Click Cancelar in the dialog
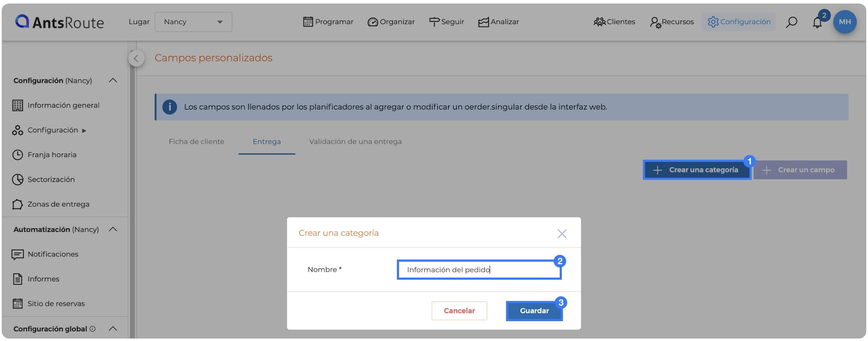The image size is (868, 341). pos(459,311)
